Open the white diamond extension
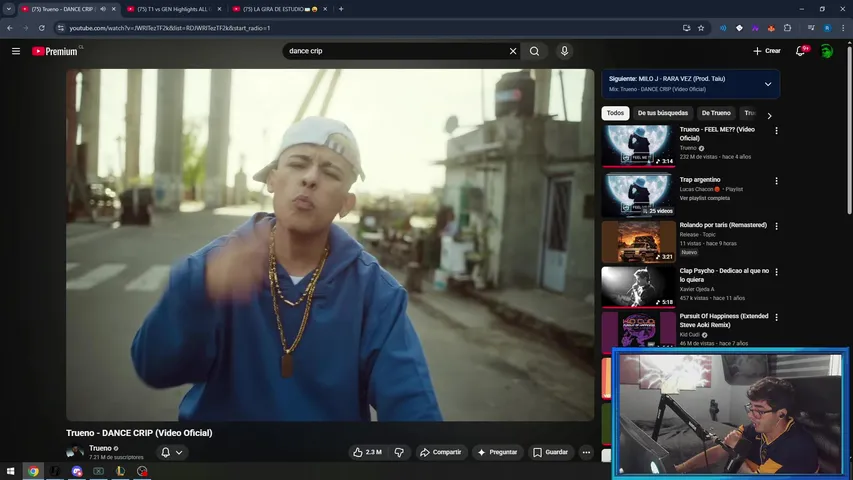Viewport: 853px width, 480px height. tap(739, 28)
